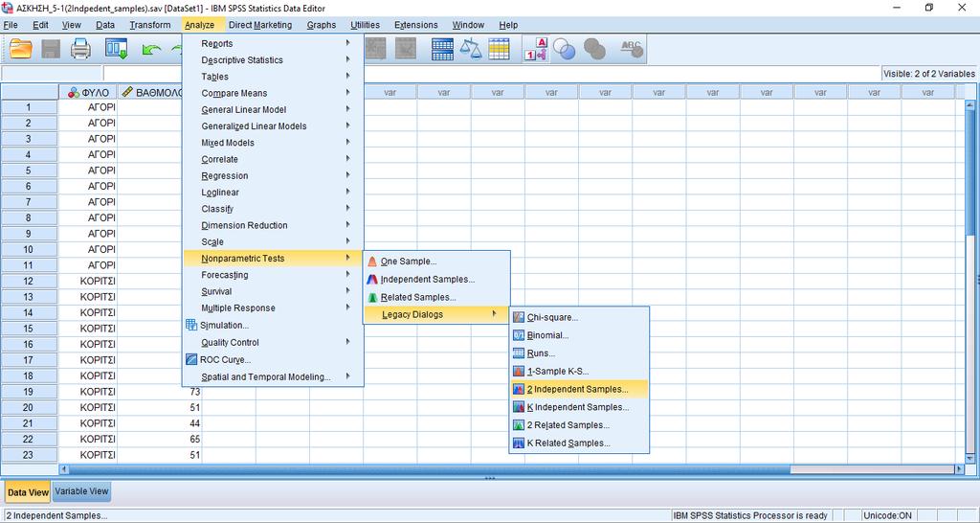Select 2 Independent Samples legacy dialog

pos(579,389)
